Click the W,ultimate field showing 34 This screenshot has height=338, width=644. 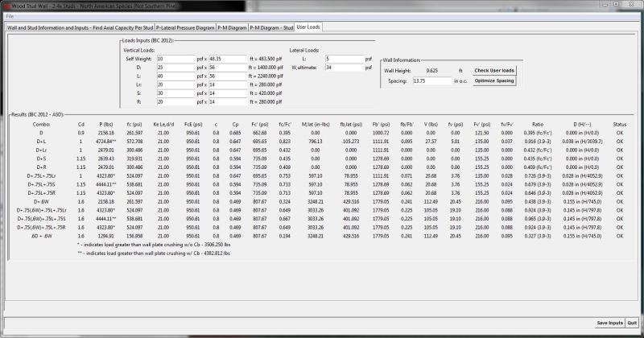(345, 68)
